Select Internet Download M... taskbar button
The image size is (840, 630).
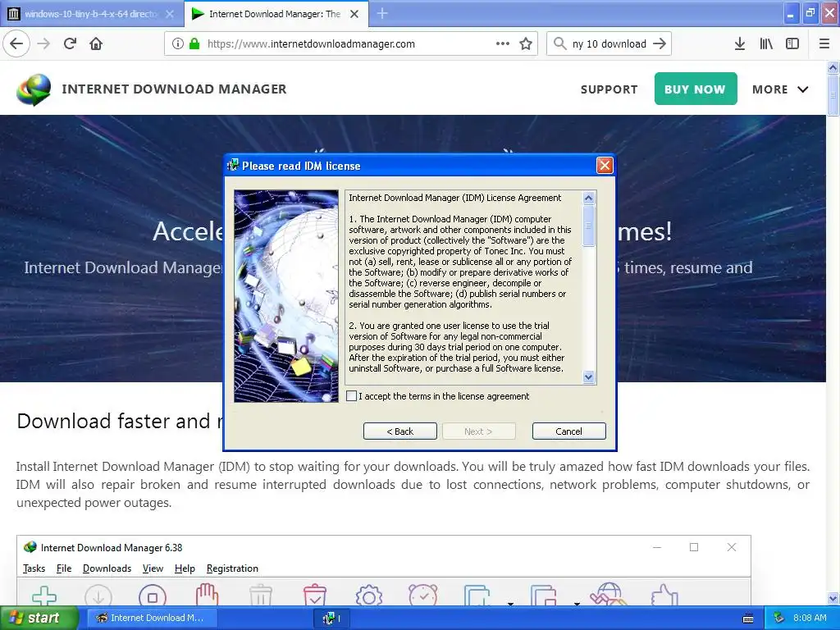(x=151, y=618)
